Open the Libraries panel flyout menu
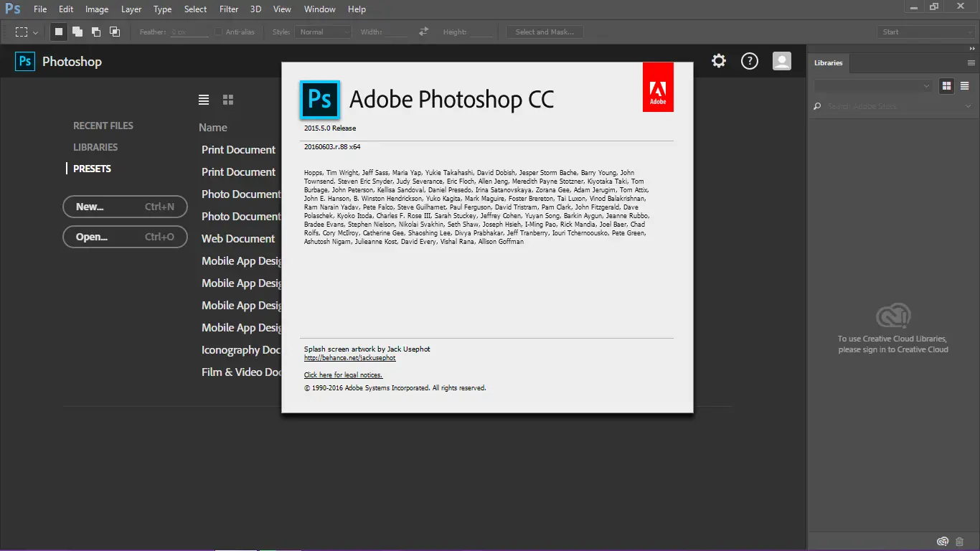 pyautogui.click(x=971, y=63)
